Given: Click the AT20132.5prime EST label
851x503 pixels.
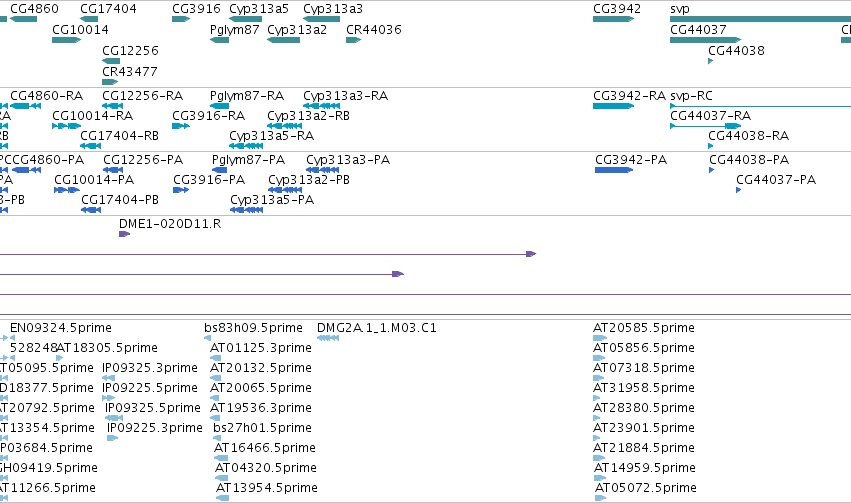Looking at the screenshot, I should point(261,368).
